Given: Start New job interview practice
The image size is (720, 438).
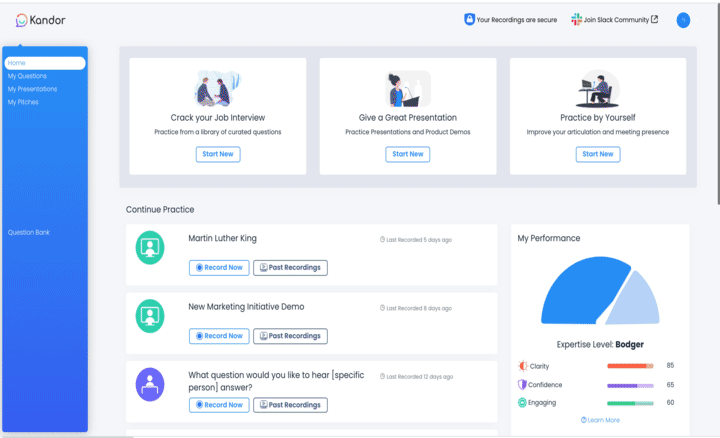Looking at the screenshot, I should pos(217,154).
